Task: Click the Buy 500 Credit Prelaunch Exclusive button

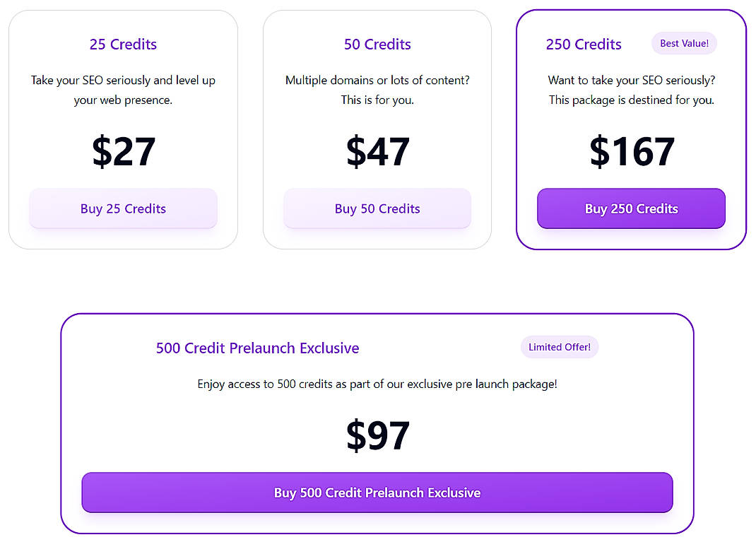Action: [x=377, y=493]
